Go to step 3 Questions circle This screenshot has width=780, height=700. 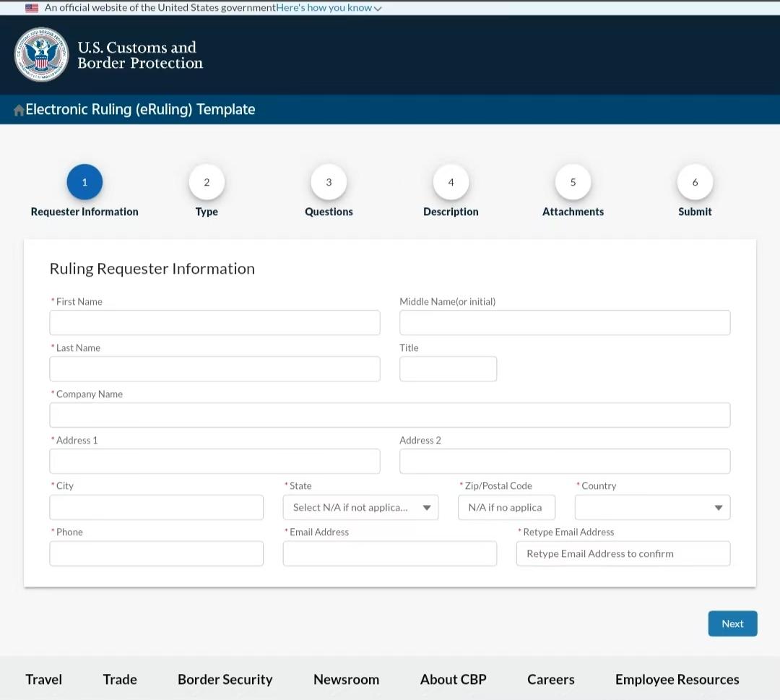coord(329,182)
